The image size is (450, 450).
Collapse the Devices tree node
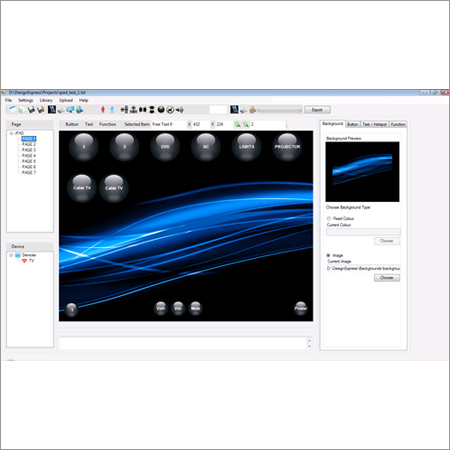(11, 255)
